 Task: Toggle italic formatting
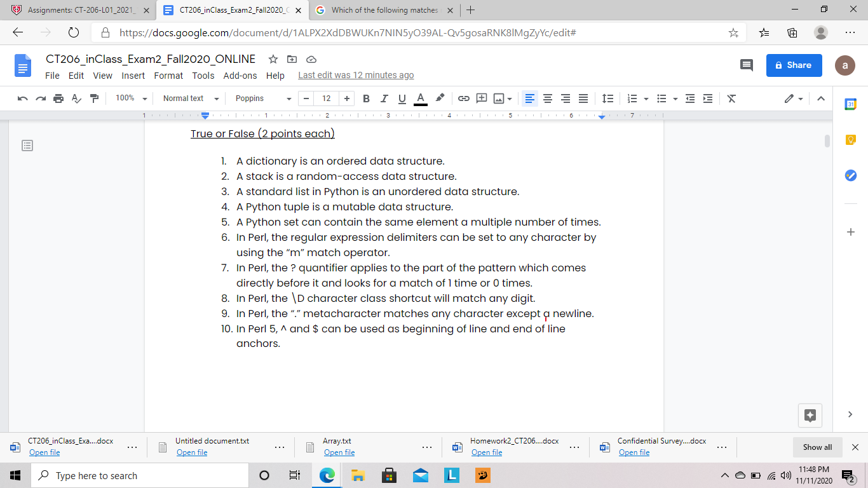point(384,98)
